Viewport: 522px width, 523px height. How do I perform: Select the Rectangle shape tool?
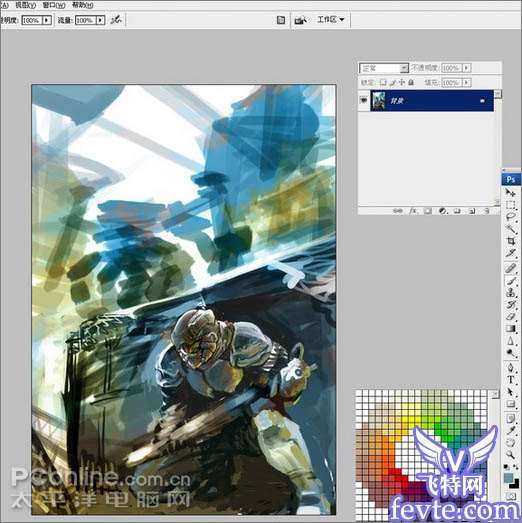tap(510, 404)
